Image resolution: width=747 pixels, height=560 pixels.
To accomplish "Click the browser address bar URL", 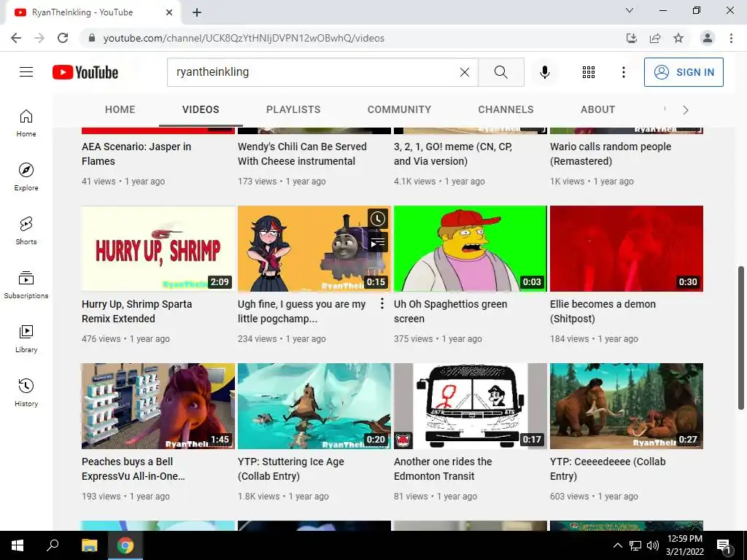I will pos(244,38).
